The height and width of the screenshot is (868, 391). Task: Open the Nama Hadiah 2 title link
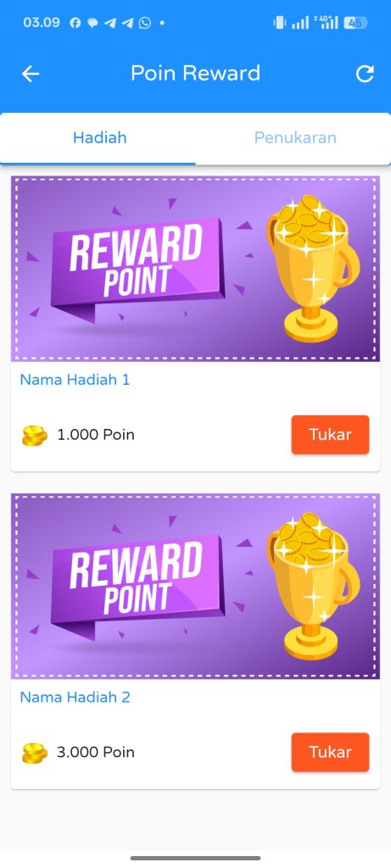[x=75, y=697]
